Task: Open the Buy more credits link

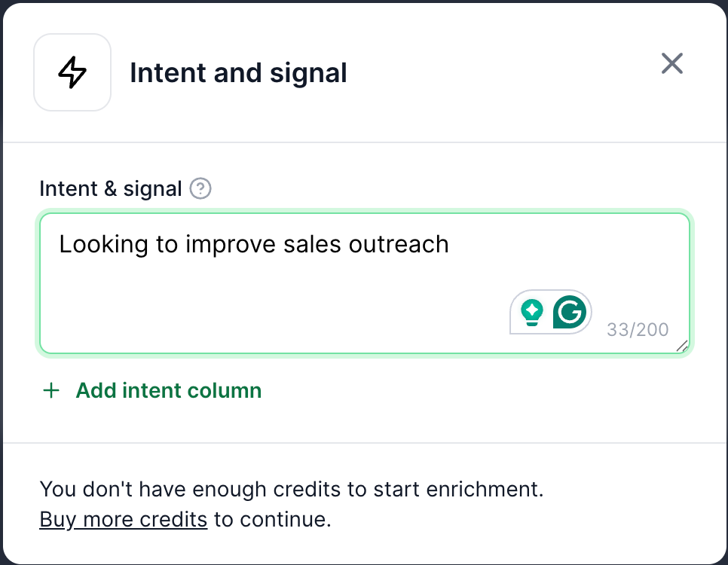Action: click(x=123, y=520)
